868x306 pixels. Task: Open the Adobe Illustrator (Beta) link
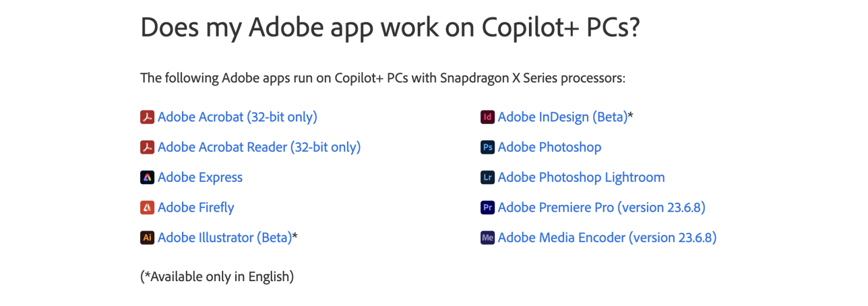click(x=224, y=238)
